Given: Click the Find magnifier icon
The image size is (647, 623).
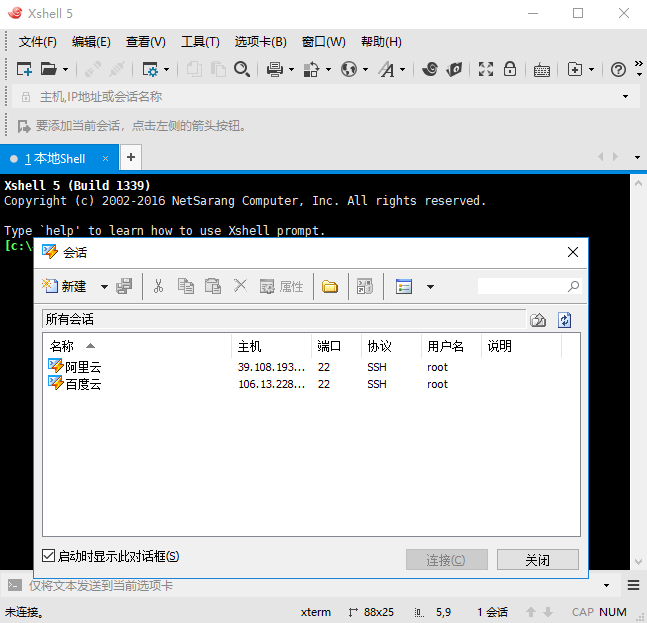Looking at the screenshot, I should coord(242,69).
